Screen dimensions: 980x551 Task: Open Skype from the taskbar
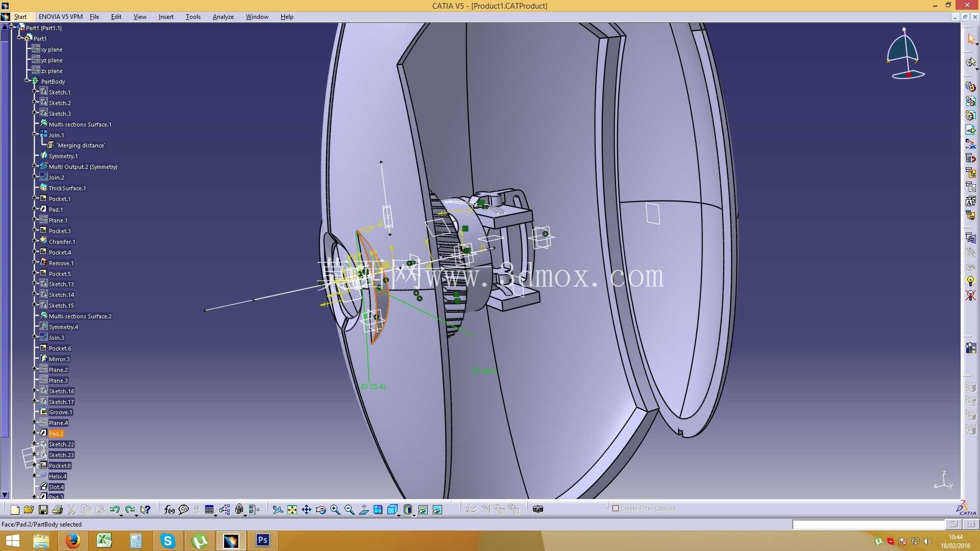[x=167, y=541]
